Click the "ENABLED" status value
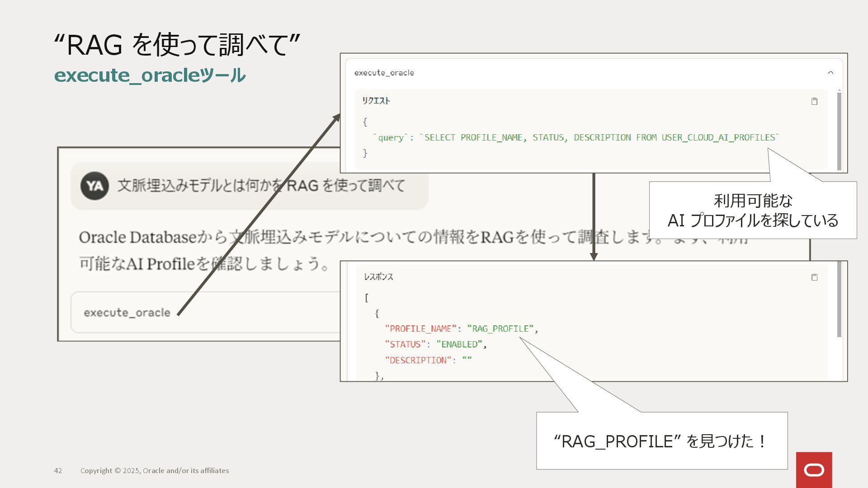 pos(459,344)
